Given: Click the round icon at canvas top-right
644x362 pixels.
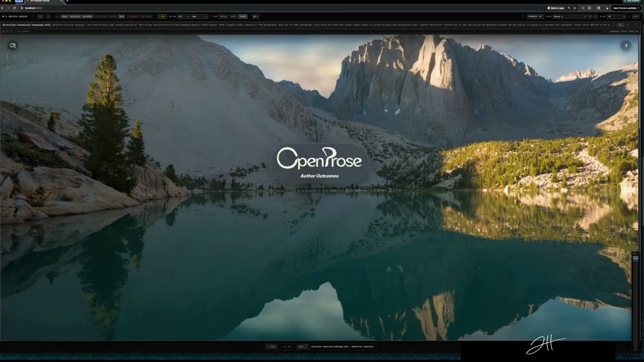Looking at the screenshot, I should click(x=625, y=45).
